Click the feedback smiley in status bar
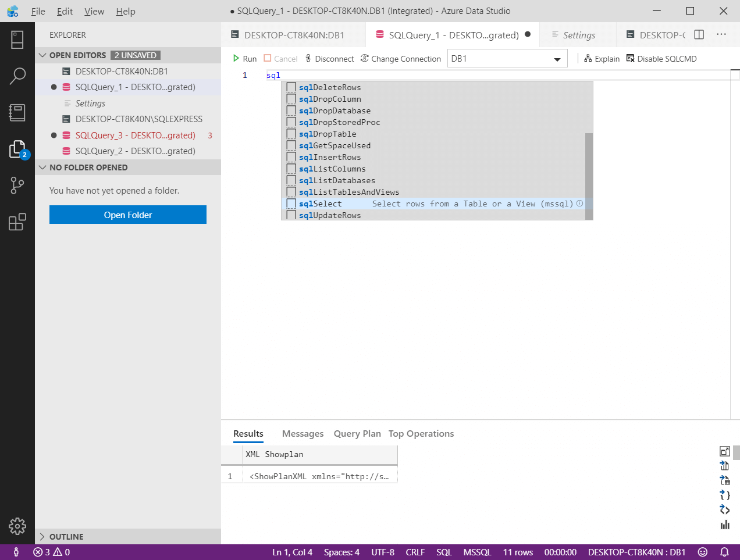This screenshot has width=740, height=560. [x=703, y=552]
